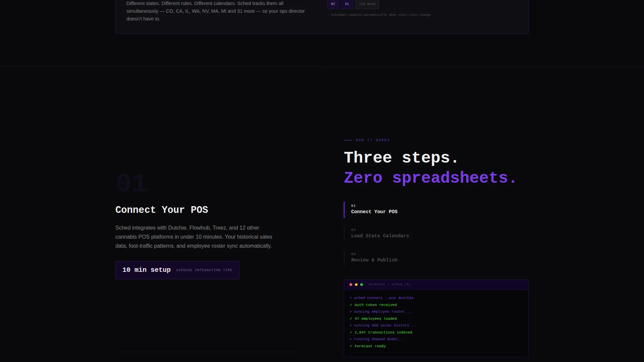Click the green terminal window dot
The width and height of the screenshot is (644, 362).
pyautogui.click(x=362, y=285)
